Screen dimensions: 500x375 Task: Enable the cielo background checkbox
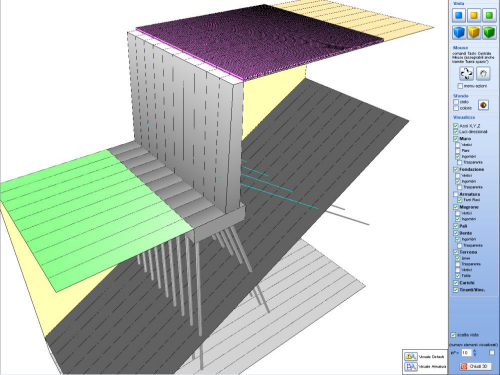(456, 102)
